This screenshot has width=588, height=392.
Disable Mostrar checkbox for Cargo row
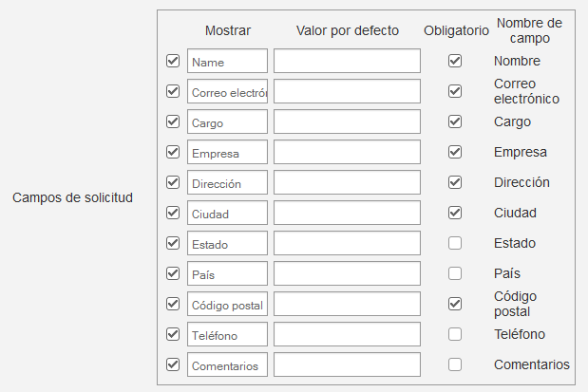173,121
